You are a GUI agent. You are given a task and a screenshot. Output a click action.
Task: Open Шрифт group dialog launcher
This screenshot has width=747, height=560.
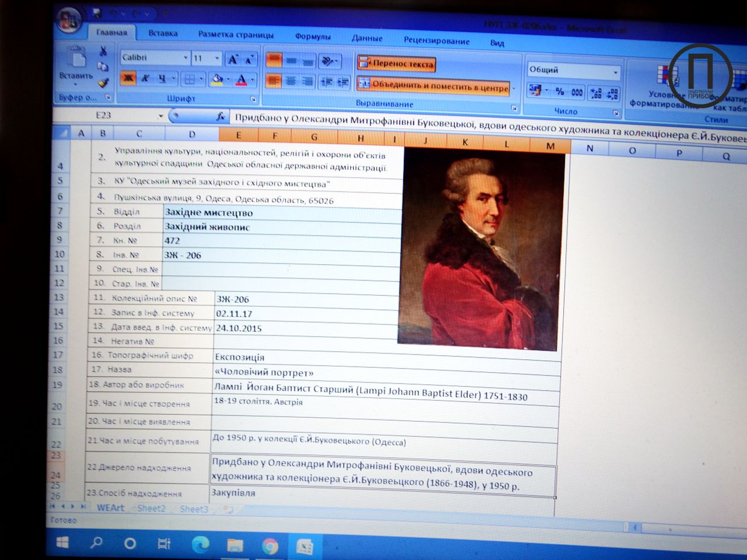[x=253, y=99]
